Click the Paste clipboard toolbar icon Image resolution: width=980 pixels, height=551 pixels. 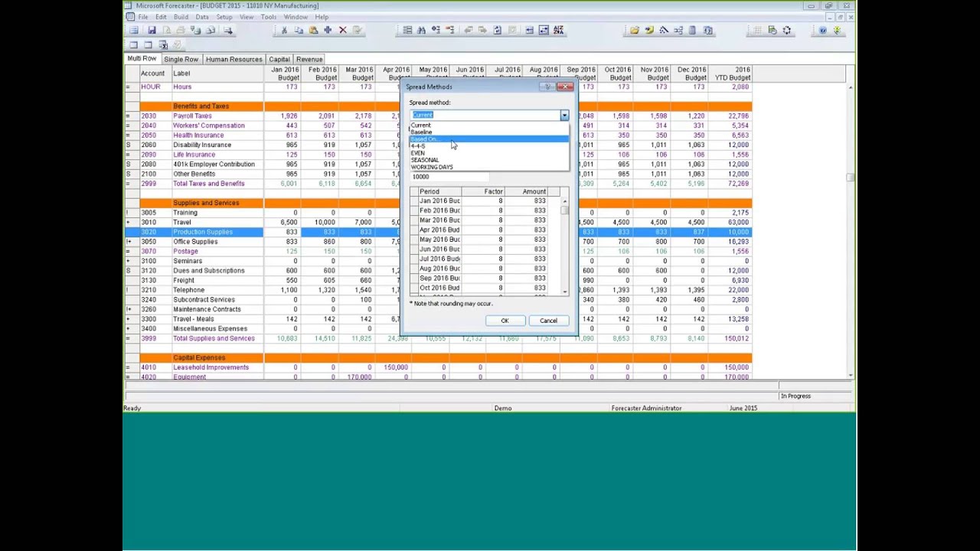313,31
